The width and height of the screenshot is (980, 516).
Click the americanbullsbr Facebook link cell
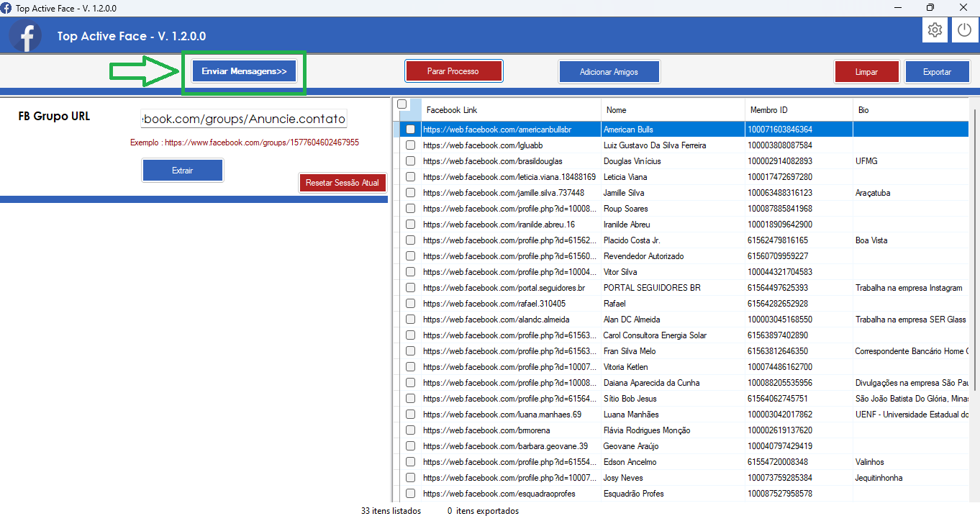coord(511,130)
